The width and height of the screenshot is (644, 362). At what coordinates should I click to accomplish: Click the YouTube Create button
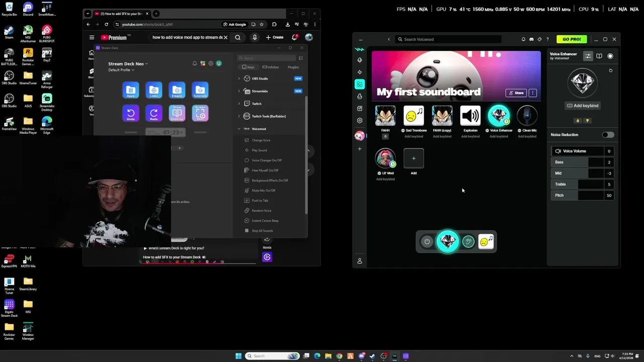point(275,37)
